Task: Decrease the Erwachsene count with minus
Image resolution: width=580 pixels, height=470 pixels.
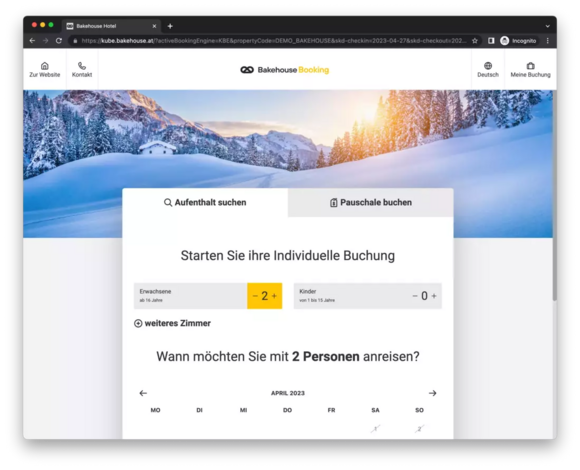Action: click(255, 296)
